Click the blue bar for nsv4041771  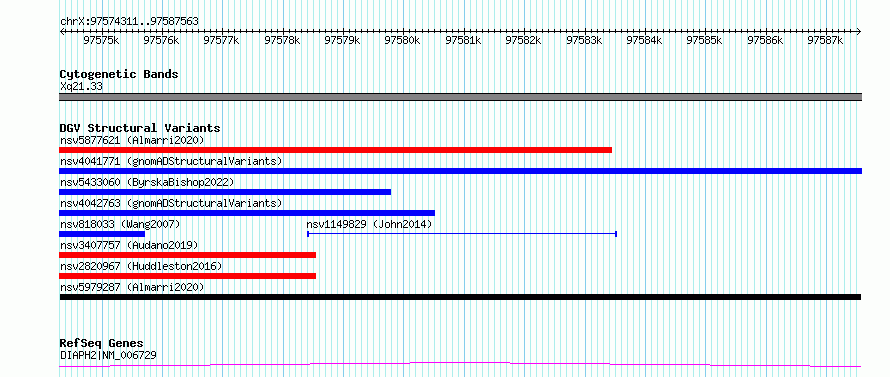[x=460, y=171]
